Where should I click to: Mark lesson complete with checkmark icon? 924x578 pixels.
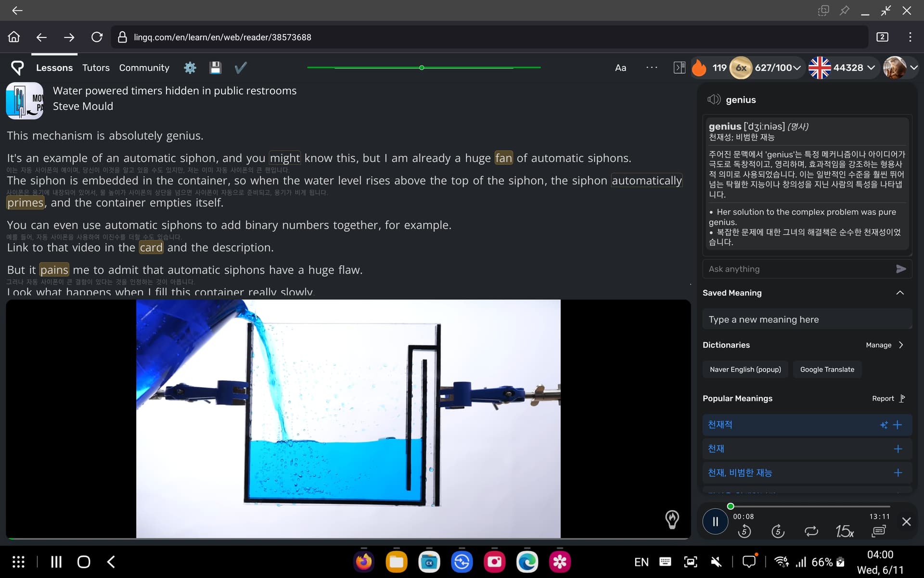(241, 68)
